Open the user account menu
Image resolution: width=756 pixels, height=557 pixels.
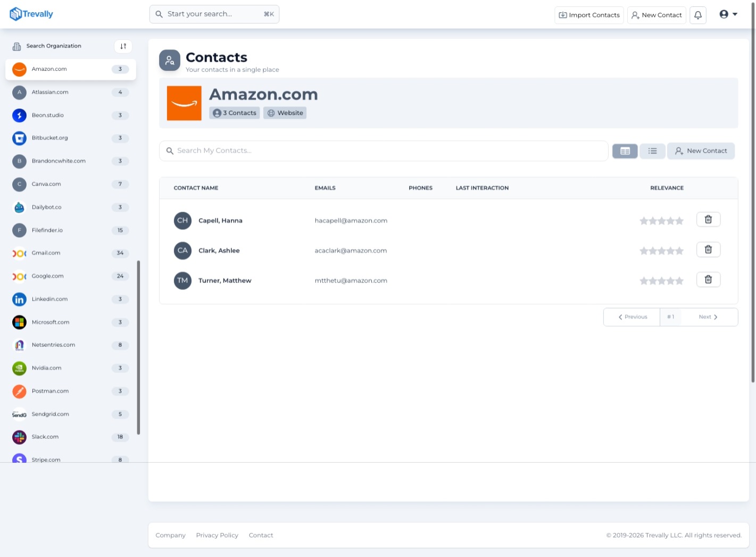click(x=728, y=14)
